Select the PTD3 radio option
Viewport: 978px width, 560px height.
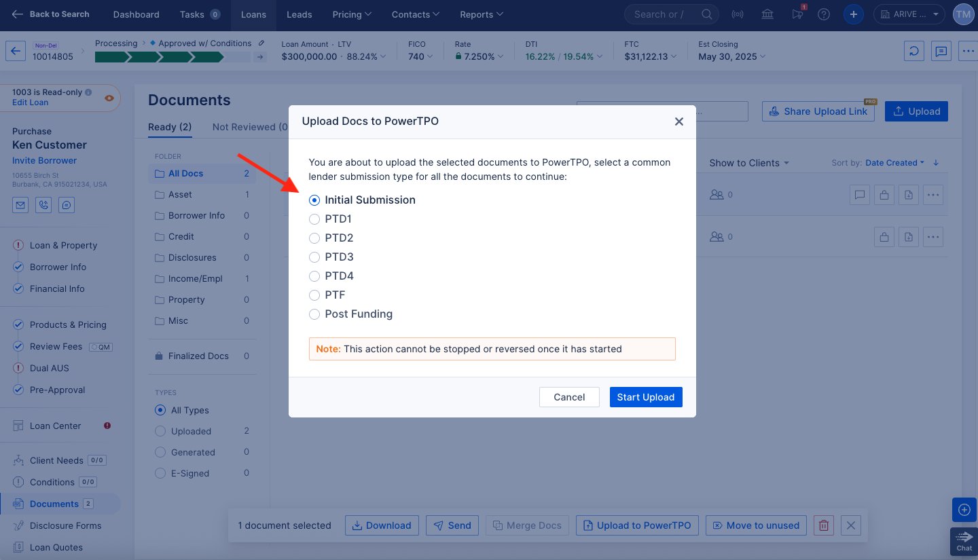(x=314, y=257)
